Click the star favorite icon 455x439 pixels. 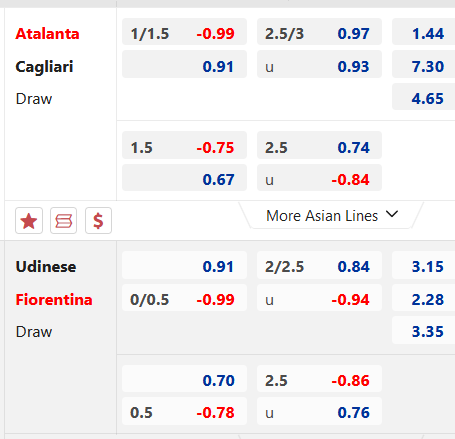[29, 221]
